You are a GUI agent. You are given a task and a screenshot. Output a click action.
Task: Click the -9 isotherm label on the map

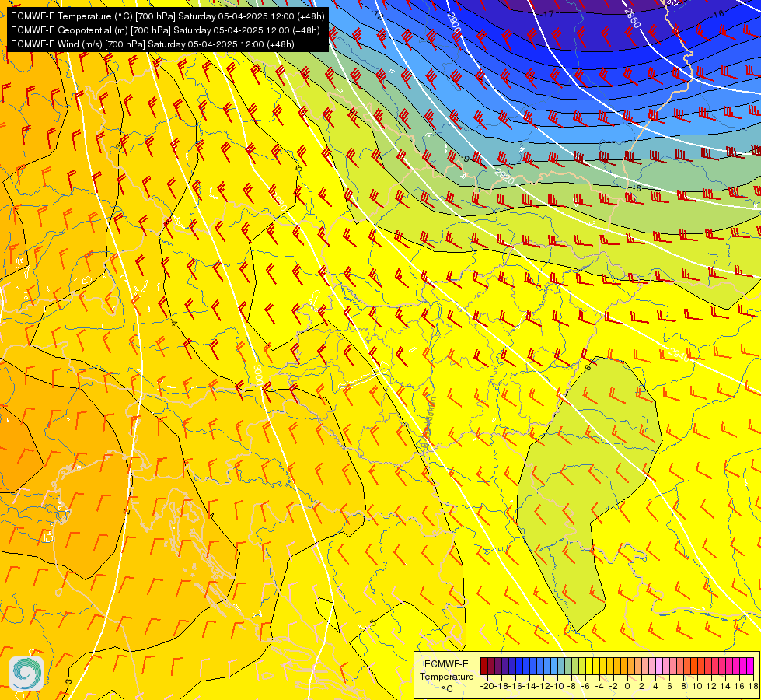tap(465, 159)
